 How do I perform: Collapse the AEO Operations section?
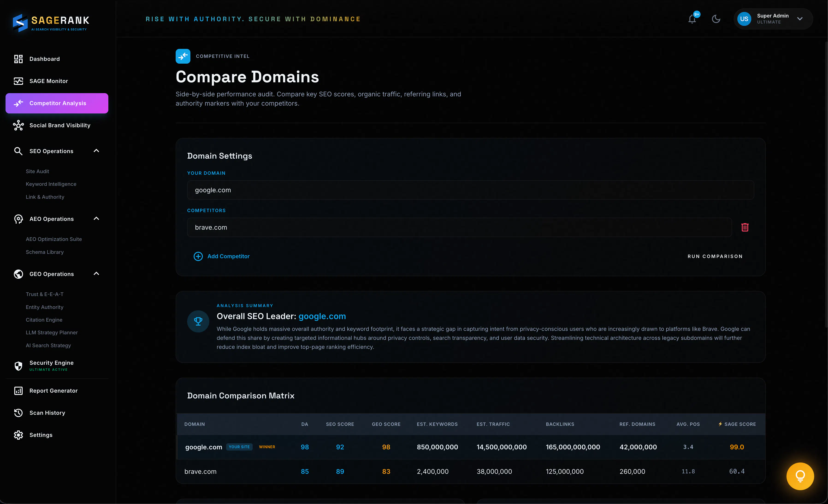[96, 219]
